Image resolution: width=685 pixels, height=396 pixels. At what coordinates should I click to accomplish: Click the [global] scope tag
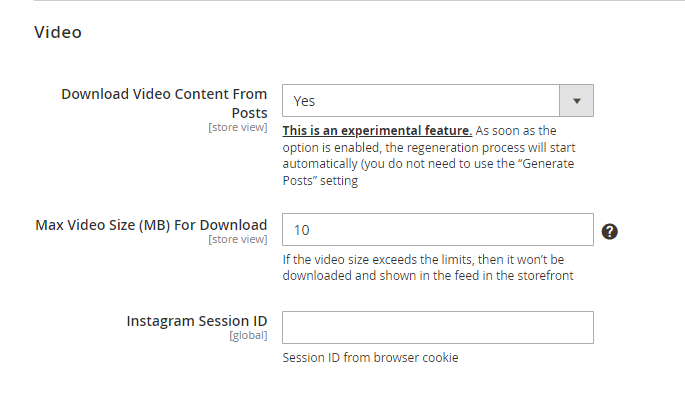248,335
